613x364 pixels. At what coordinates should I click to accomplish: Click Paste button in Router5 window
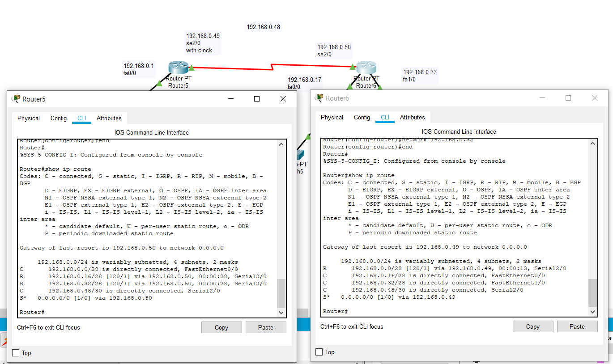pyautogui.click(x=266, y=327)
